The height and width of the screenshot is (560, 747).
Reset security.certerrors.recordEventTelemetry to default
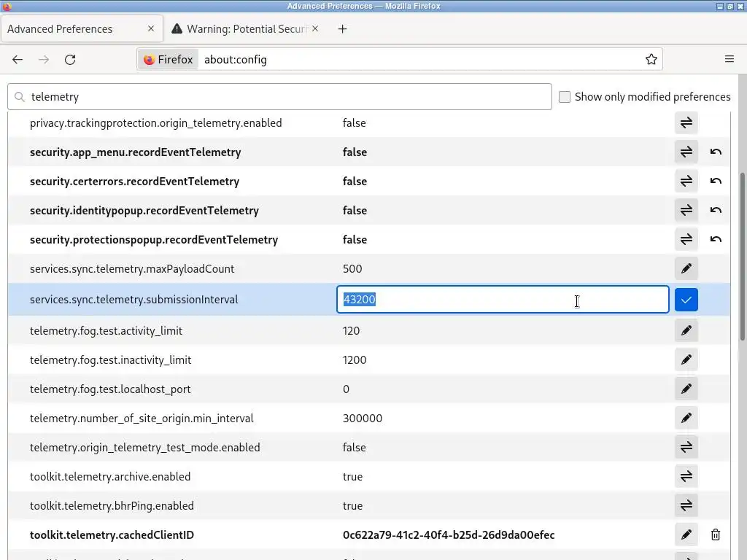(x=716, y=181)
